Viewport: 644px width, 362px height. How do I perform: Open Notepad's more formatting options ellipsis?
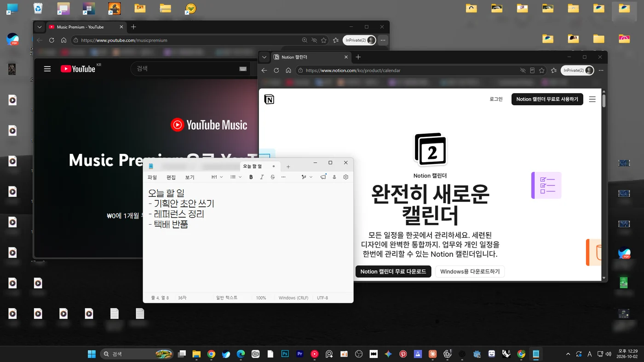pyautogui.click(x=283, y=177)
